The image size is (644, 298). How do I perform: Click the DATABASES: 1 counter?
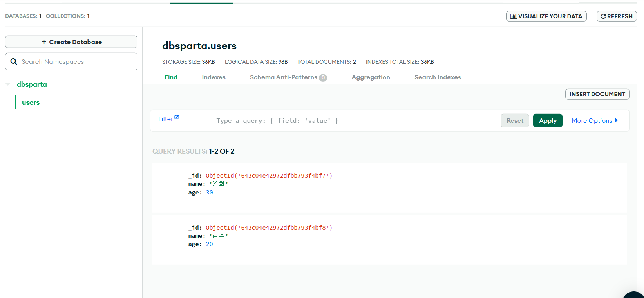coord(23,16)
